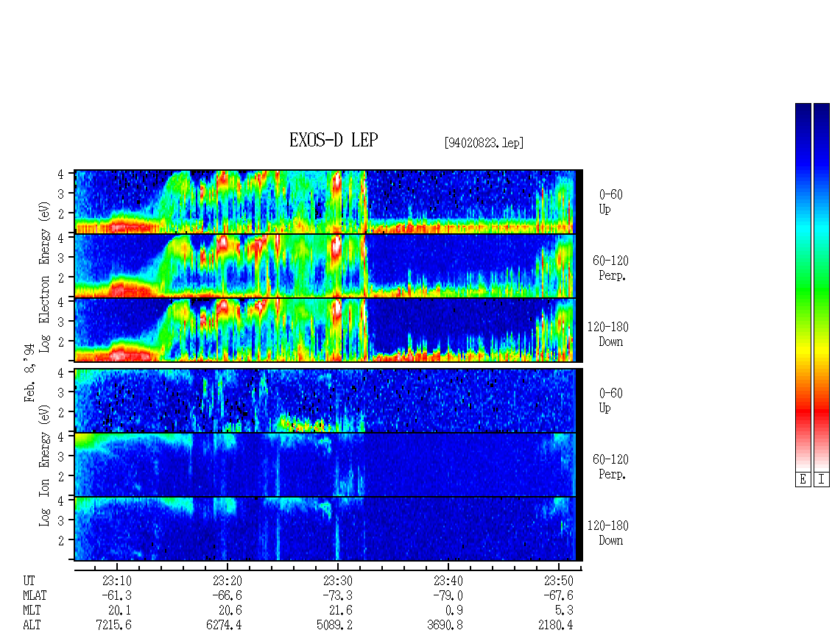Screen dimensions: 832x644
Task: Click the MLT value 20.1
Action: (x=120, y=611)
